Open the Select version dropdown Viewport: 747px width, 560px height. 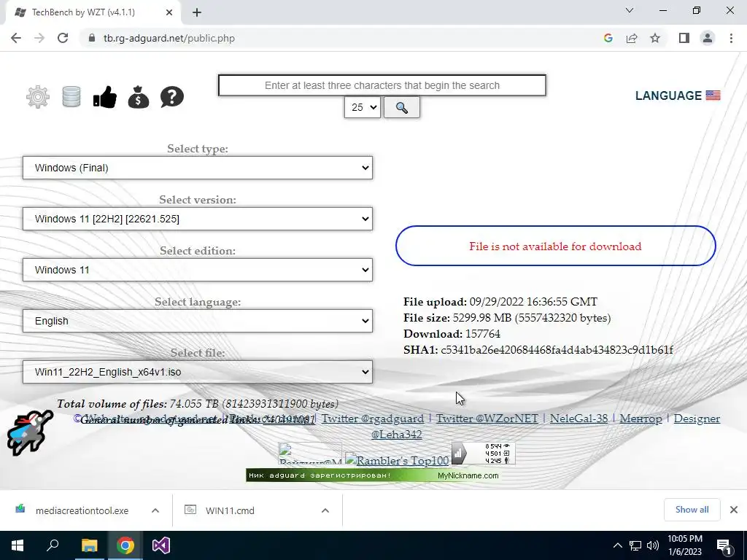tap(198, 219)
